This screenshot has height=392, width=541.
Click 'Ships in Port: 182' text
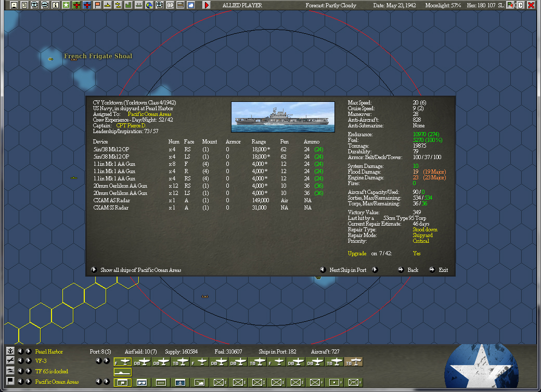(x=277, y=351)
